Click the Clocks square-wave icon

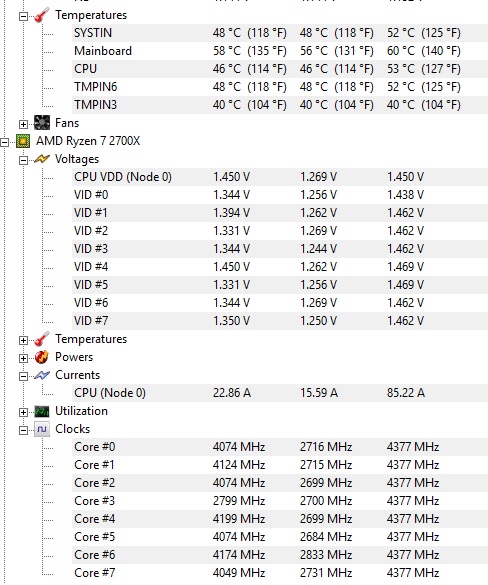click(42, 429)
